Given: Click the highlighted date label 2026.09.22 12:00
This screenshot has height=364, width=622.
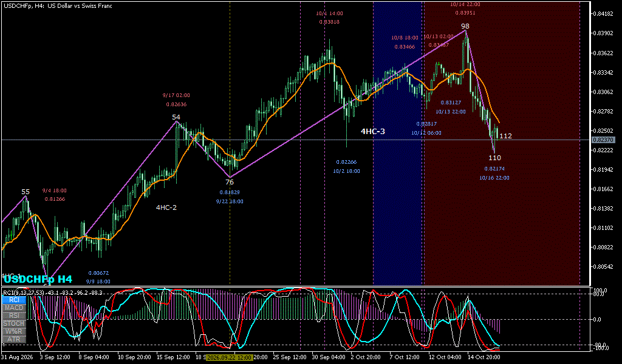Looking at the screenshot, I should (230, 358).
